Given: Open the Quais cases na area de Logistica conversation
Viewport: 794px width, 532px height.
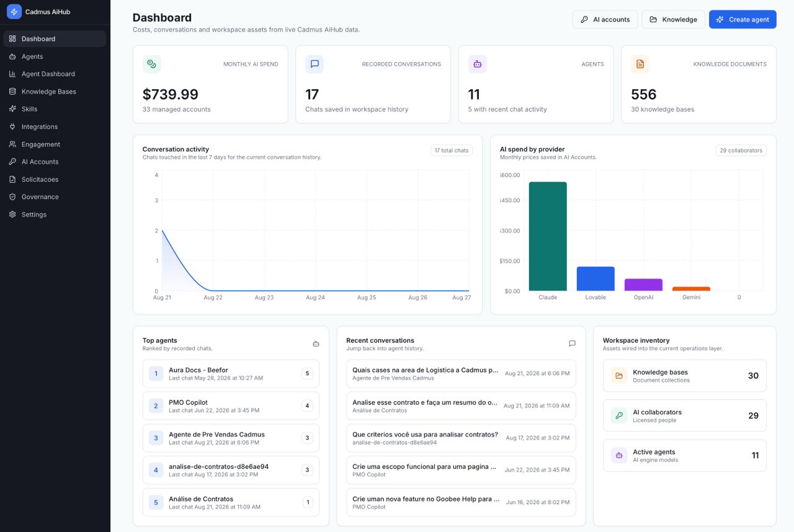Looking at the screenshot, I should coord(461,374).
